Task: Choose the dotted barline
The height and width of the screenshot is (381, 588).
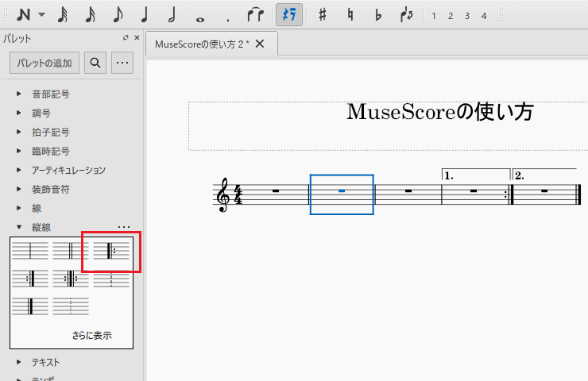Action: [x=71, y=306]
